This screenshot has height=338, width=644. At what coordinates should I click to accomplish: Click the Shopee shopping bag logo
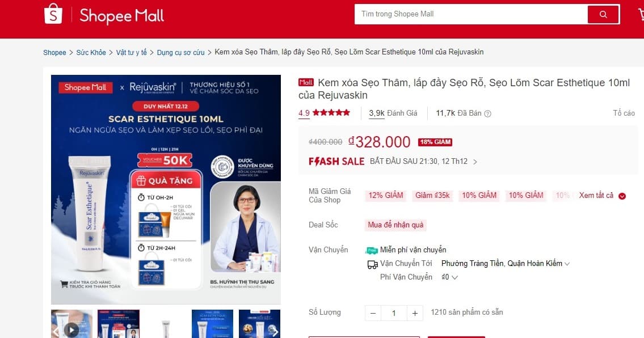click(x=53, y=14)
